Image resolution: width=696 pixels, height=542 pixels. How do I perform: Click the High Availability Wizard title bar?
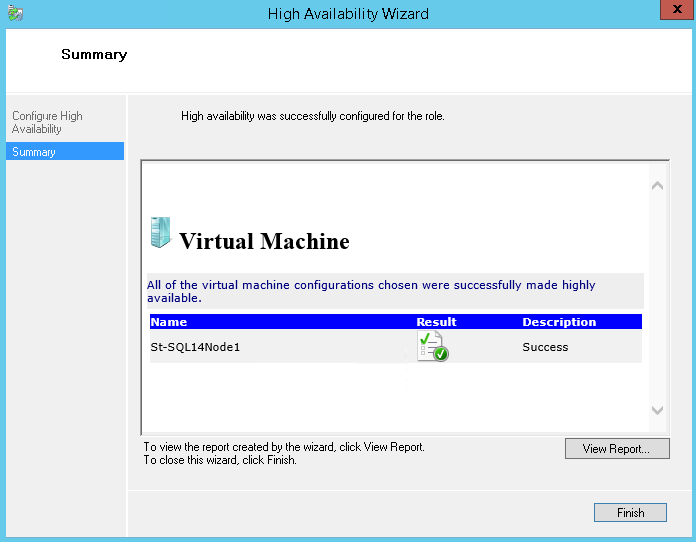click(x=348, y=14)
